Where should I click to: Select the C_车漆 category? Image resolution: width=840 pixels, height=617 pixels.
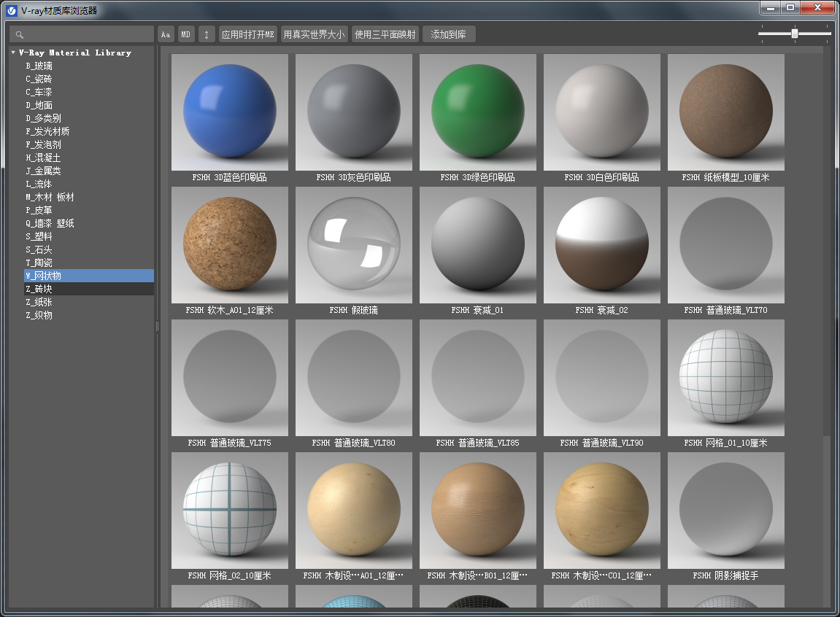(39, 92)
